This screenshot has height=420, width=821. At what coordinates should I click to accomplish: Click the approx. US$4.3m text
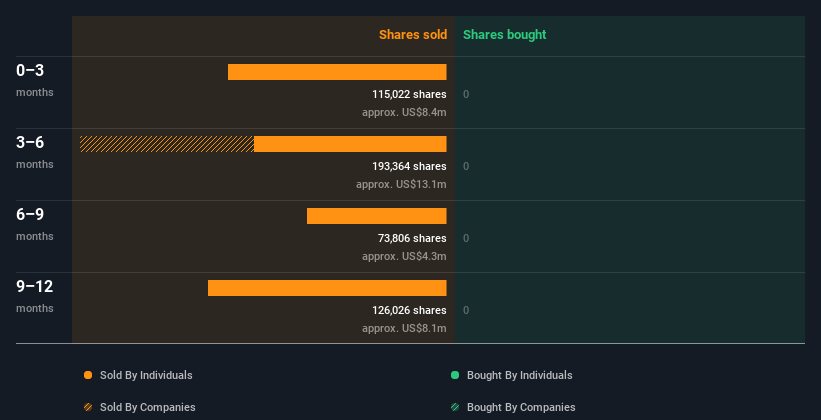[404, 256]
